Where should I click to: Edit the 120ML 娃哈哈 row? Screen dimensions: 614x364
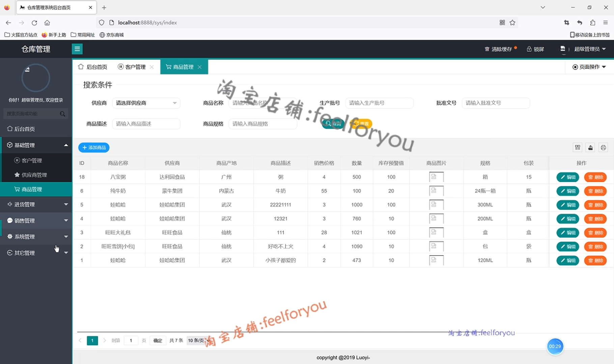(x=568, y=261)
